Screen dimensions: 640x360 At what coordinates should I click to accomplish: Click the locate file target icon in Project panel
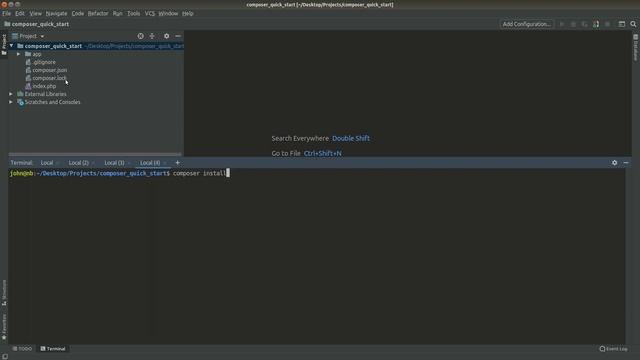[140, 36]
